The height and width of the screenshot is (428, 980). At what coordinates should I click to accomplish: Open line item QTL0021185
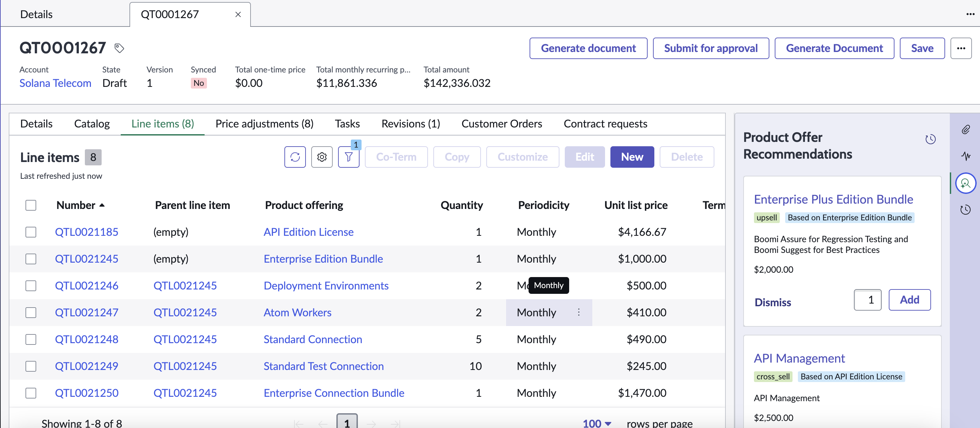pos(86,232)
